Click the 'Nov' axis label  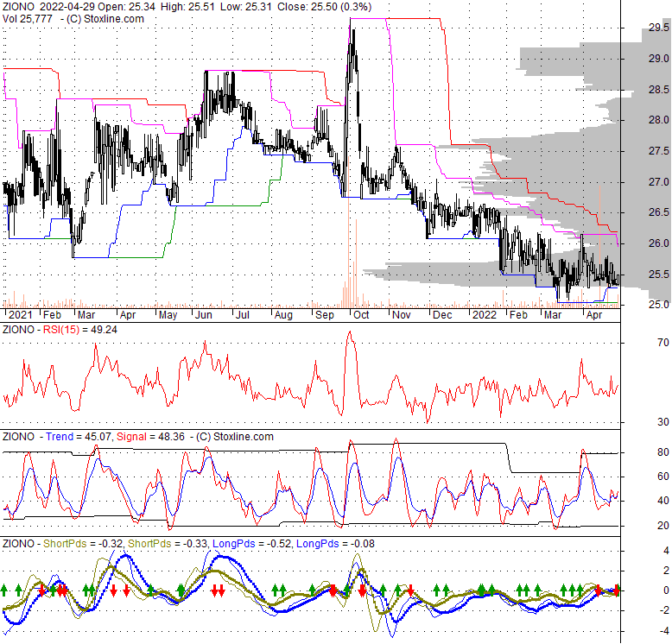[x=402, y=315]
